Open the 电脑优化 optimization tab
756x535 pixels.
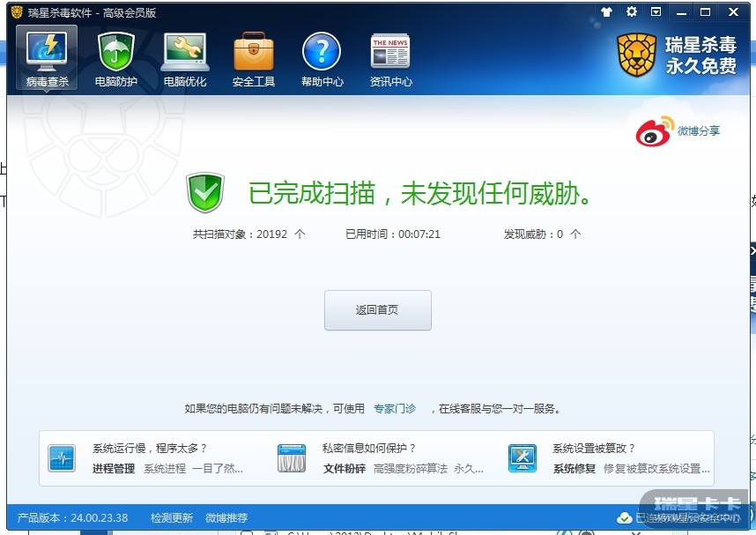point(185,59)
